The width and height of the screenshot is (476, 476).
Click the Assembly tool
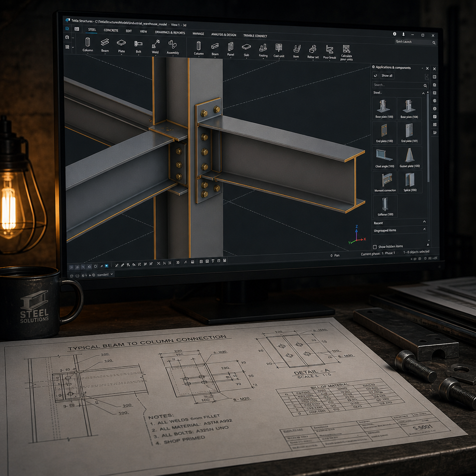[x=172, y=47]
